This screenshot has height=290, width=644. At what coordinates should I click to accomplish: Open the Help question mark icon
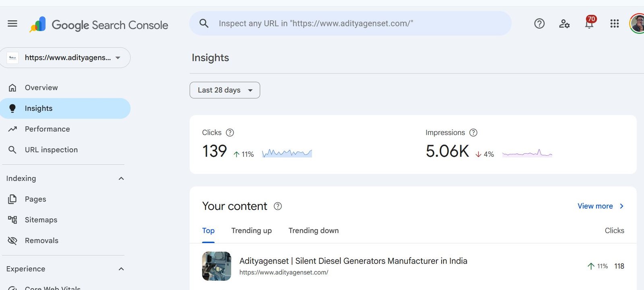coord(539,24)
